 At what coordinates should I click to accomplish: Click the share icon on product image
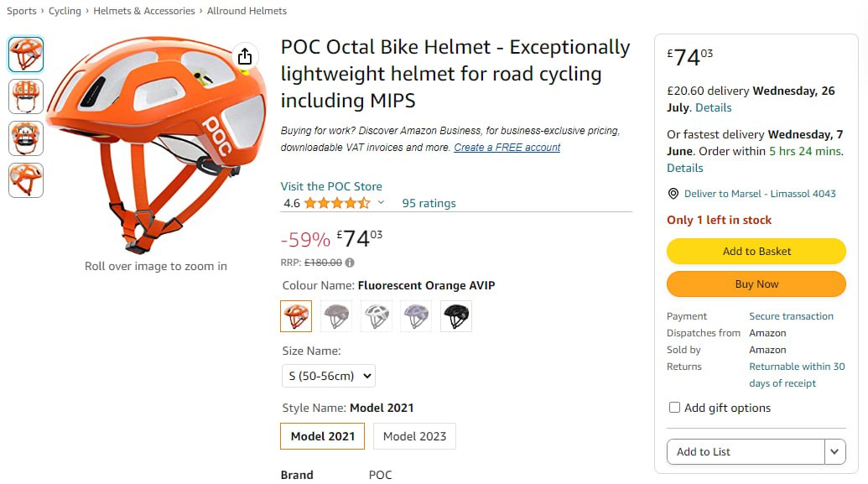[x=244, y=56]
